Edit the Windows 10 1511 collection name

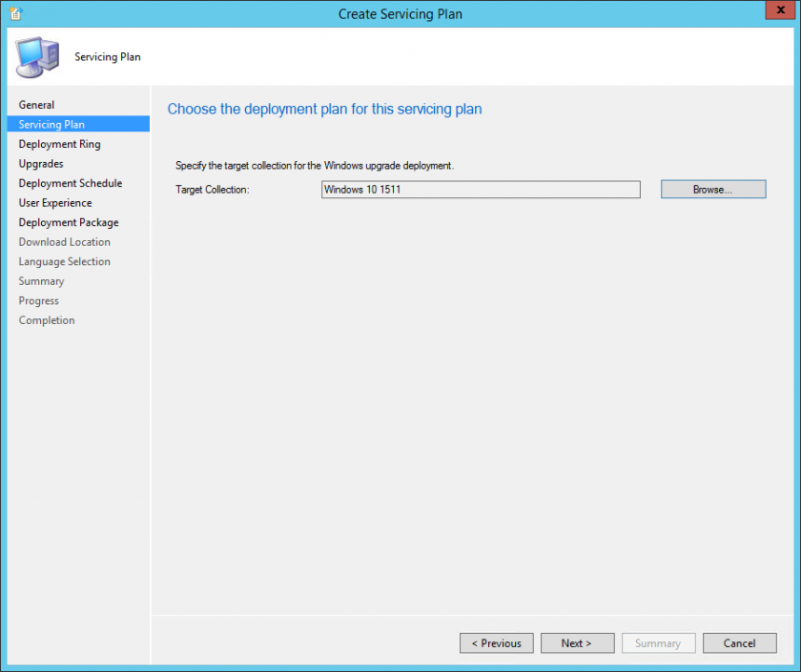click(481, 190)
